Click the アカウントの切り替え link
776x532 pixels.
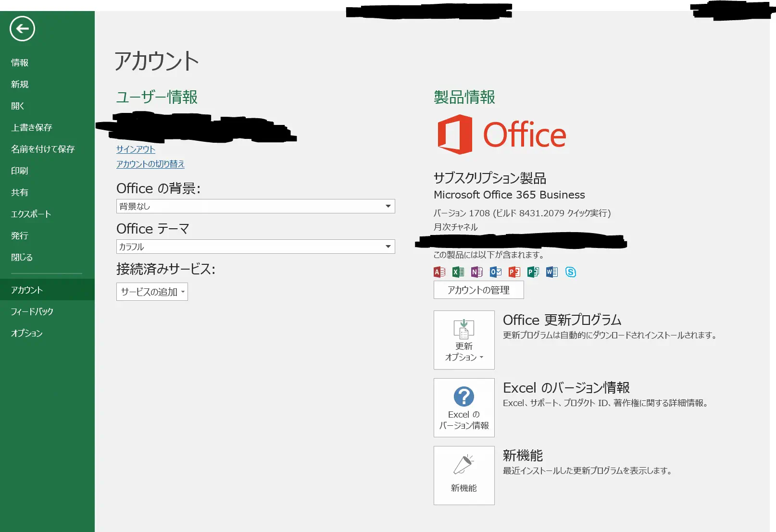tap(150, 164)
